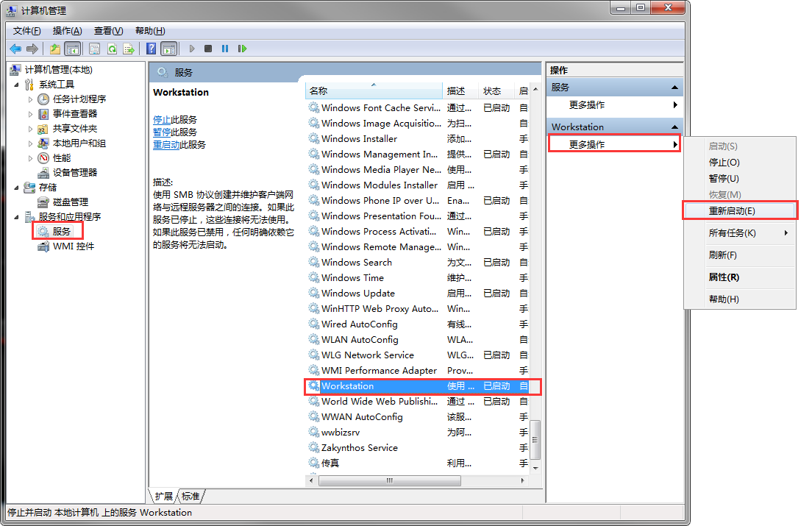Pause the service using the toolbar Pause icon

[225, 49]
